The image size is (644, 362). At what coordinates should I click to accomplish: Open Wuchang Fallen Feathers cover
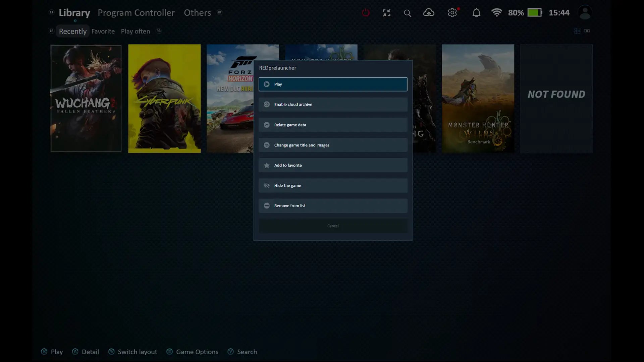click(x=86, y=99)
